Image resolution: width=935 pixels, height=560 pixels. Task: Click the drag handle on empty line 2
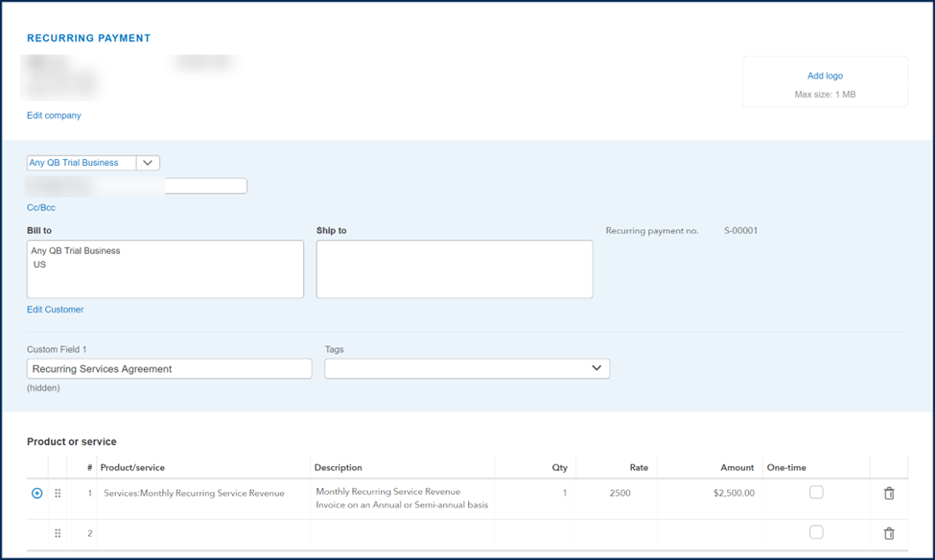point(58,532)
